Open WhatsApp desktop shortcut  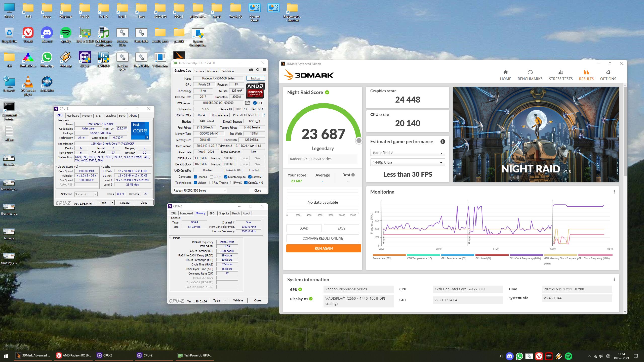(47, 60)
